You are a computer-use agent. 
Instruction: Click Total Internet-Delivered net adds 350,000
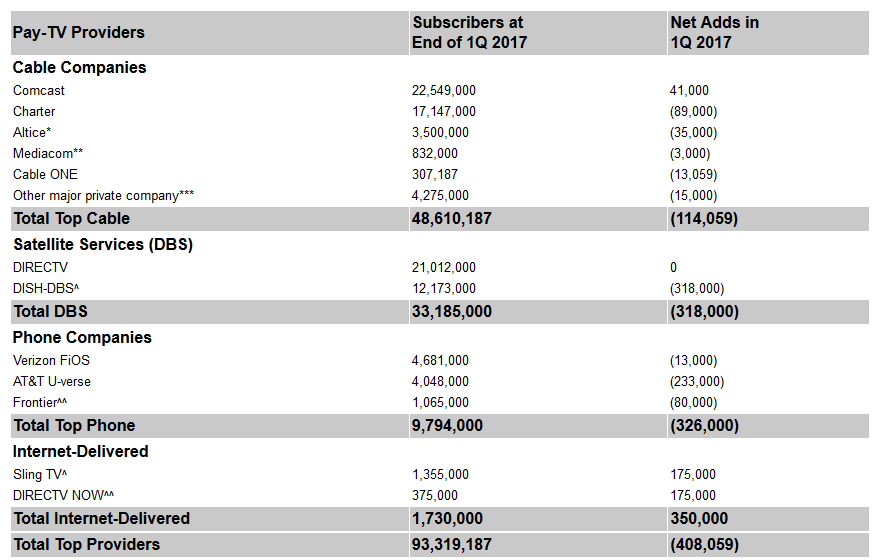coord(699,518)
